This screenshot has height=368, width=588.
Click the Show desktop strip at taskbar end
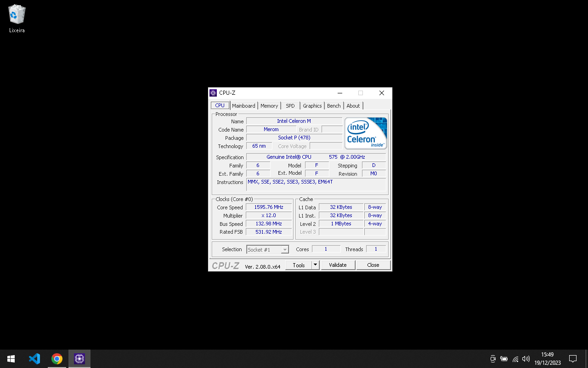point(587,359)
